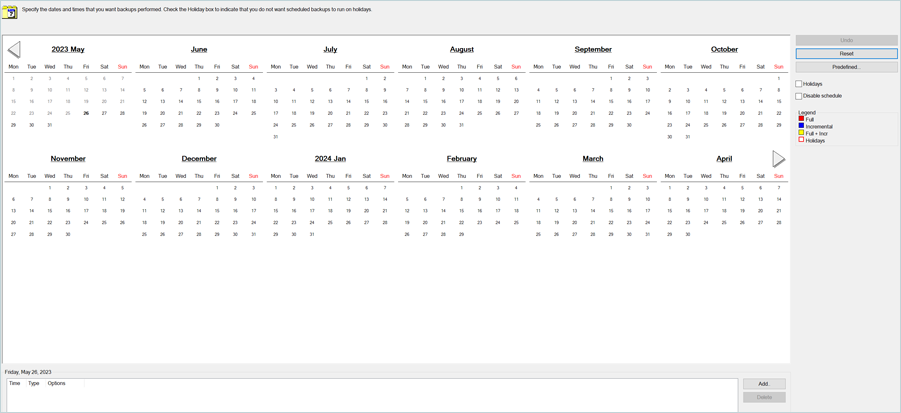This screenshot has width=901, height=413.
Task: Go to previous months with left arrow
Action: click(14, 49)
